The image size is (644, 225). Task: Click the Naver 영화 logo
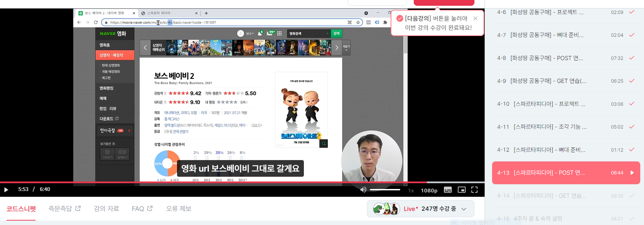coord(113,34)
